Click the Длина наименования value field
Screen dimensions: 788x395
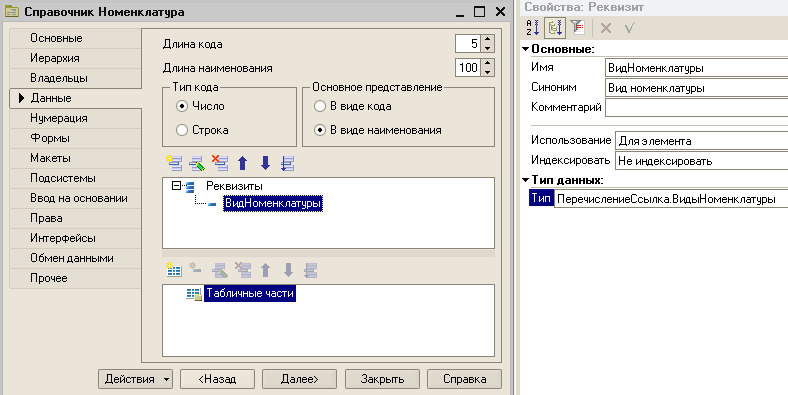pyautogui.click(x=468, y=68)
